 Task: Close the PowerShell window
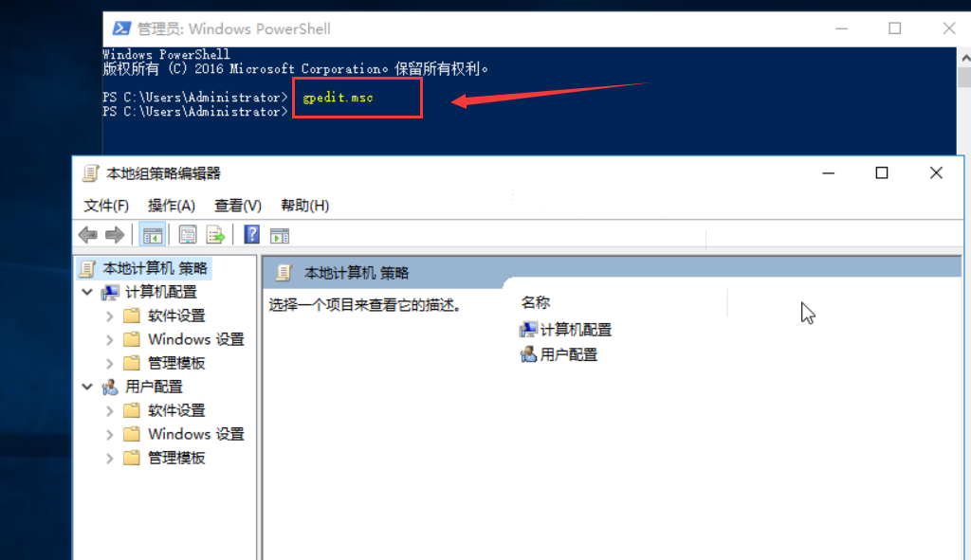(x=949, y=28)
